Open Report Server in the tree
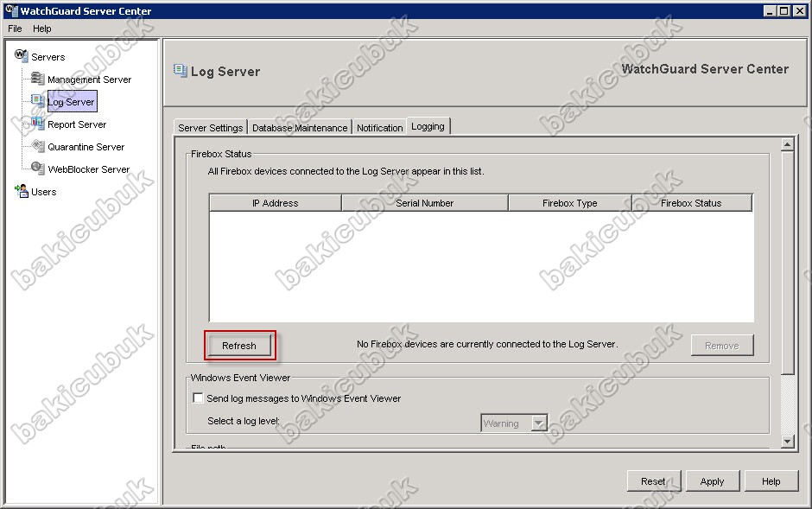The width and height of the screenshot is (812, 509). [x=77, y=124]
